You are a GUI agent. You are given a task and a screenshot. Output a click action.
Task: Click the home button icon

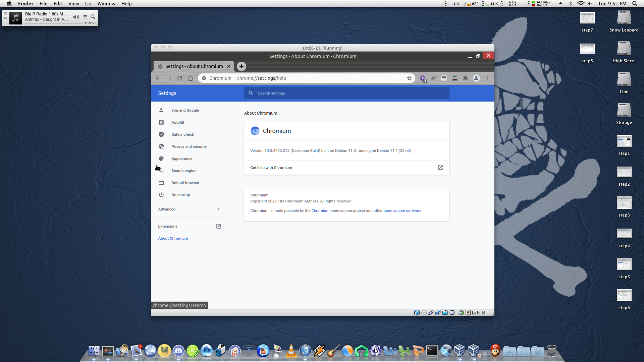[191, 78]
